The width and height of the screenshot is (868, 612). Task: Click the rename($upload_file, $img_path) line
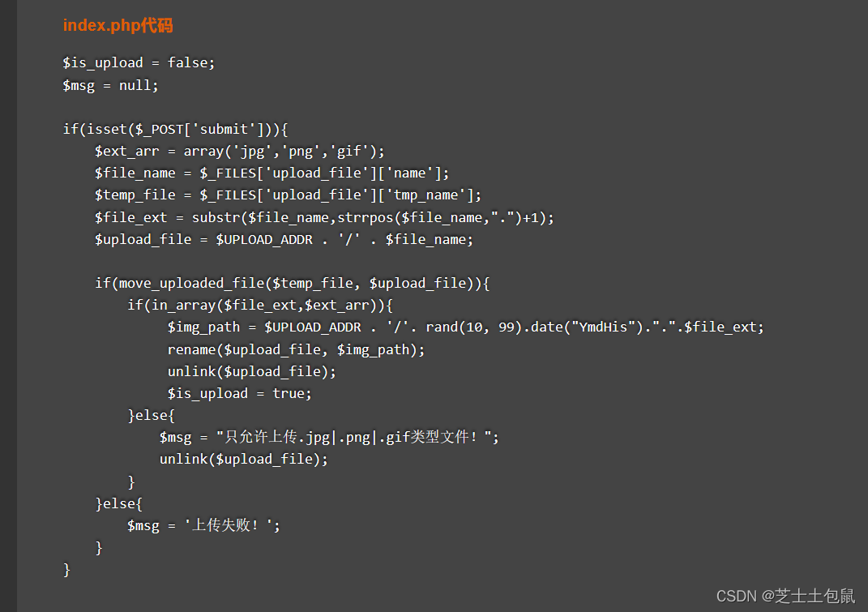pyautogui.click(x=296, y=350)
